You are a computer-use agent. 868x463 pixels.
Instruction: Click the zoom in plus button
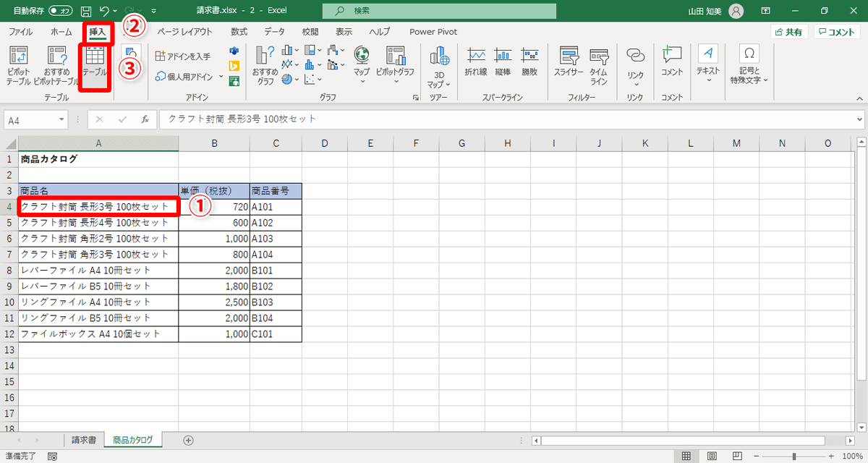(833, 456)
